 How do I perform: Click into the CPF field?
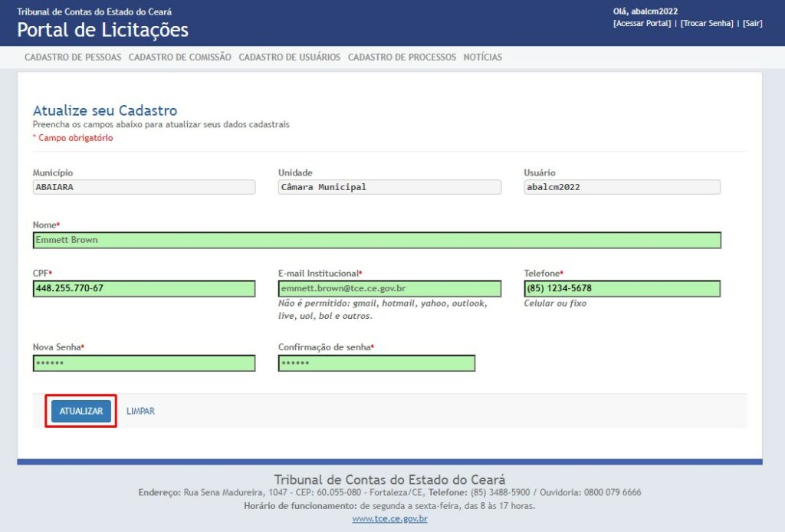(x=143, y=289)
